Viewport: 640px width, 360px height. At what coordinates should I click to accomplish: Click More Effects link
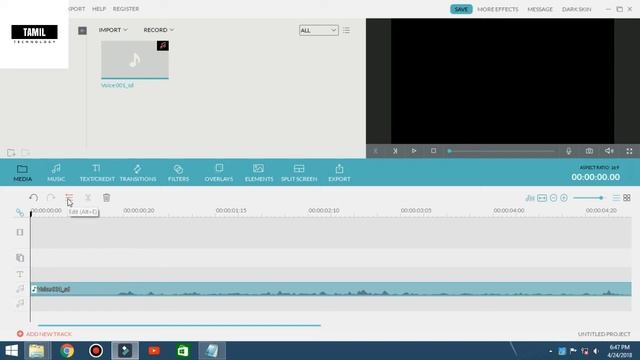(x=498, y=9)
